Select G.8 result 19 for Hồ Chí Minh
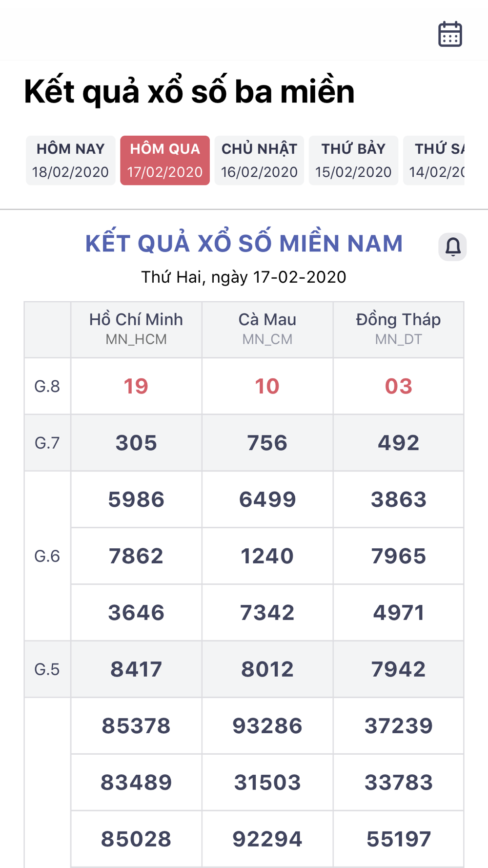The height and width of the screenshot is (868, 488). point(136,386)
